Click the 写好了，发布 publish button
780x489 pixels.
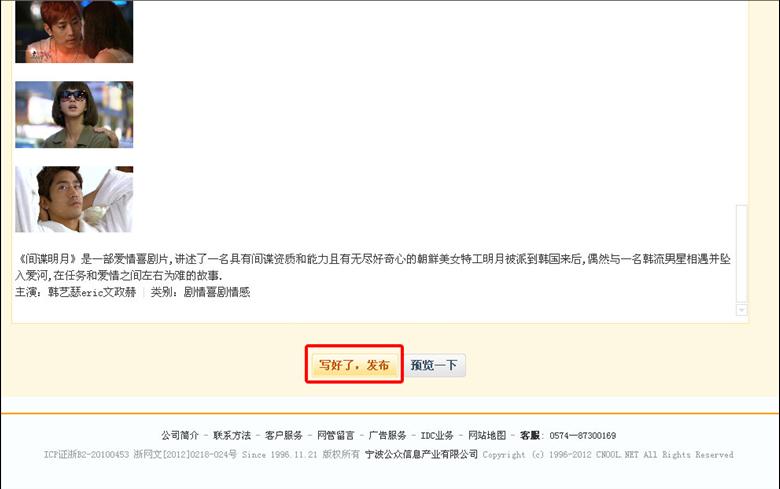click(x=354, y=365)
